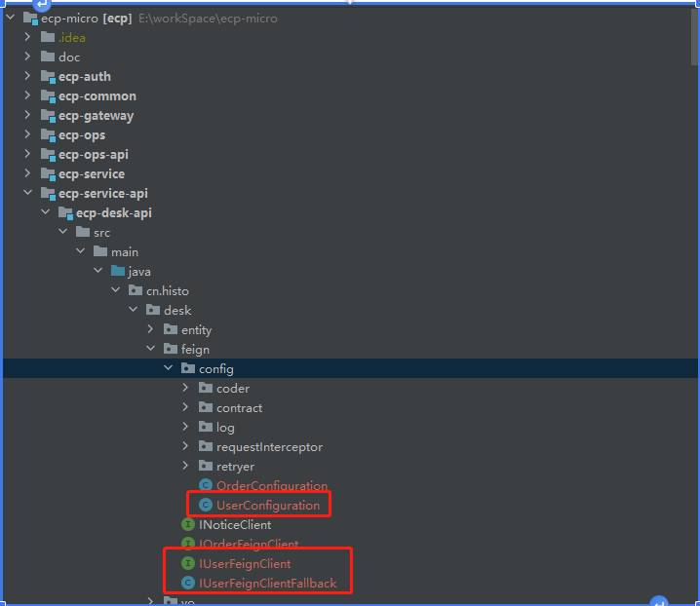Viewport: 700px width, 606px height.
Task: Collapse the config package chevron
Action: (169, 368)
